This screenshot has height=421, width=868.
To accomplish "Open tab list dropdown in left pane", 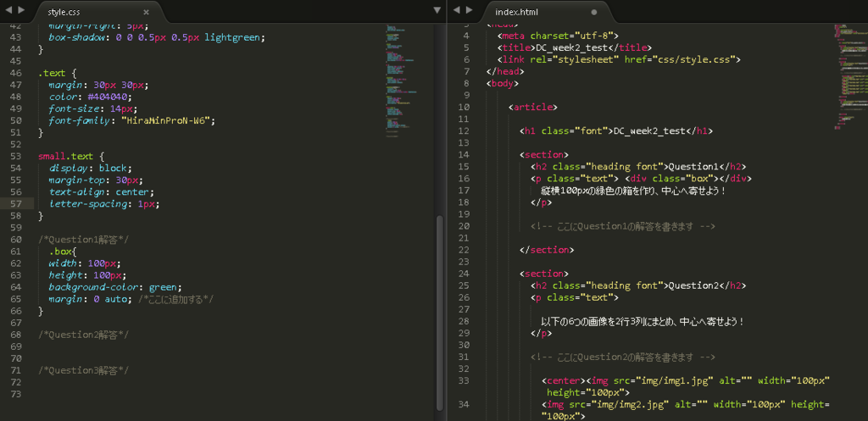I will pos(437,10).
